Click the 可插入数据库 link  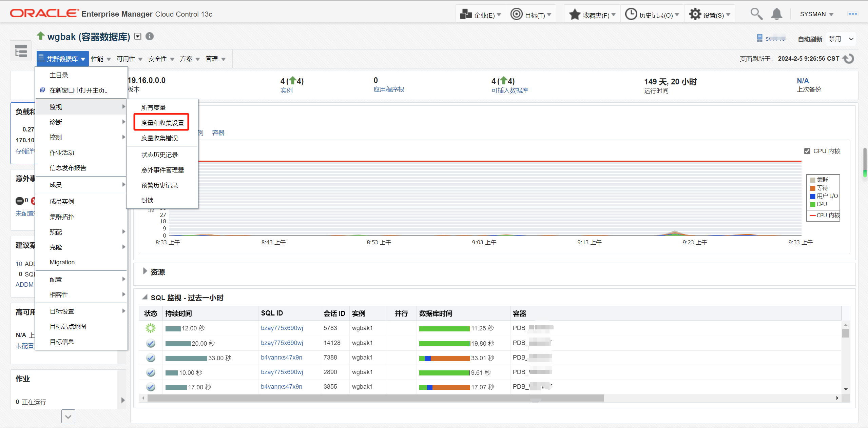point(509,90)
